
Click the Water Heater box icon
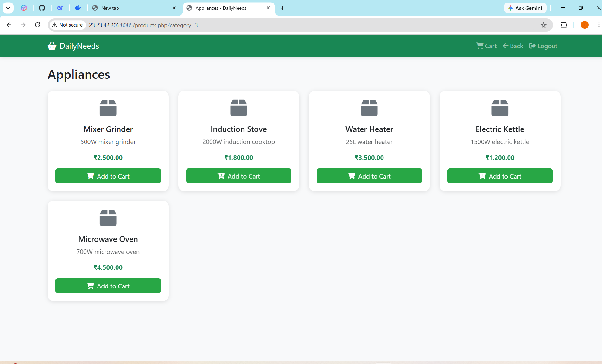[x=369, y=108]
